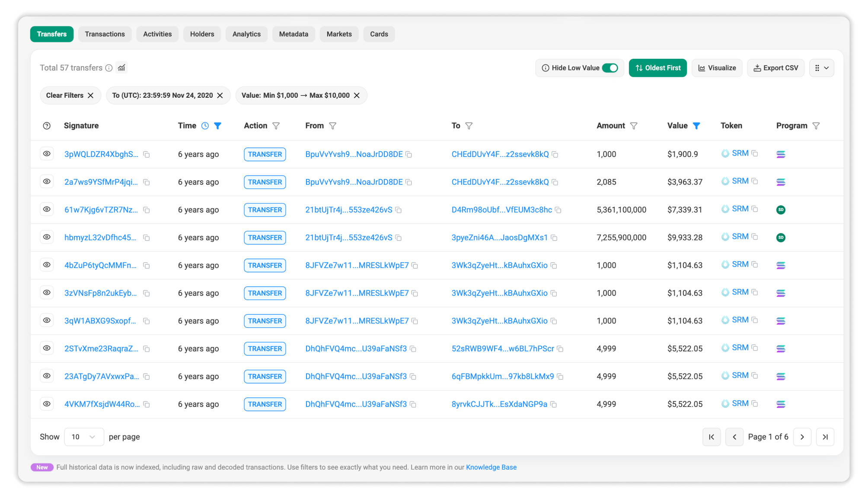The width and height of the screenshot is (868, 499).
Task: Open To address 6qFBMpkkUm...97kb8LkMx9
Action: (503, 376)
